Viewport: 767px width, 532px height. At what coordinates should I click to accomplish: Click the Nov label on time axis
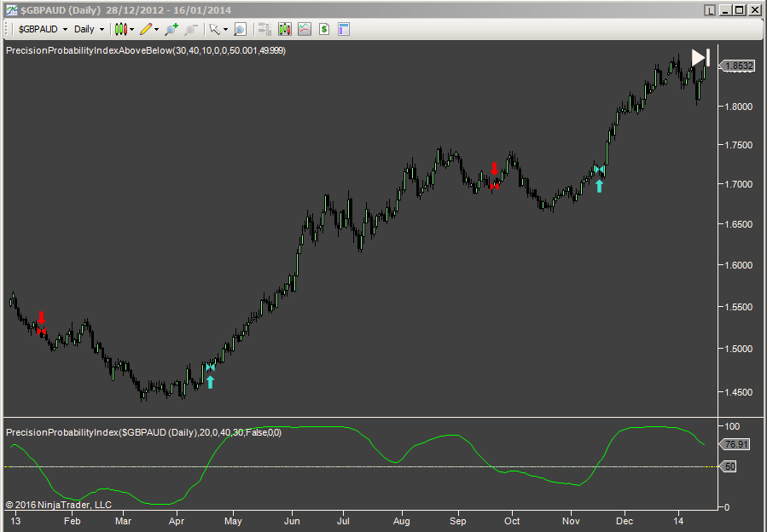tap(571, 521)
